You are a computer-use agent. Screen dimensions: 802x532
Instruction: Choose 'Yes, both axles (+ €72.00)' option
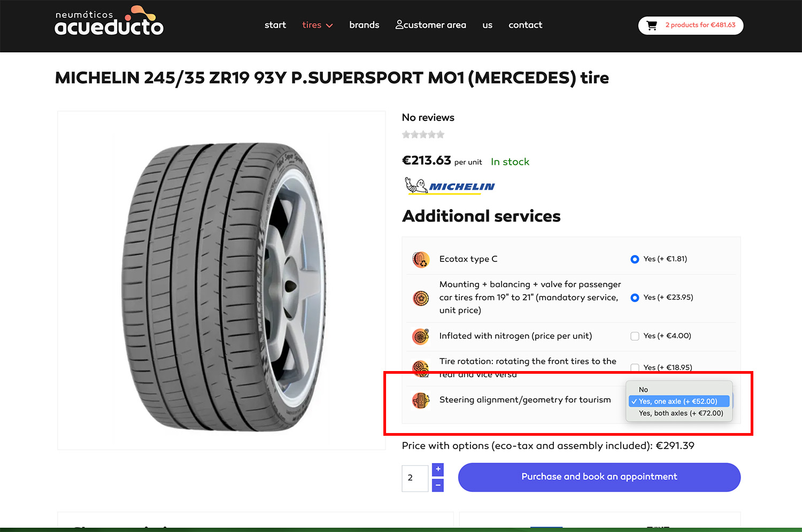(x=681, y=413)
